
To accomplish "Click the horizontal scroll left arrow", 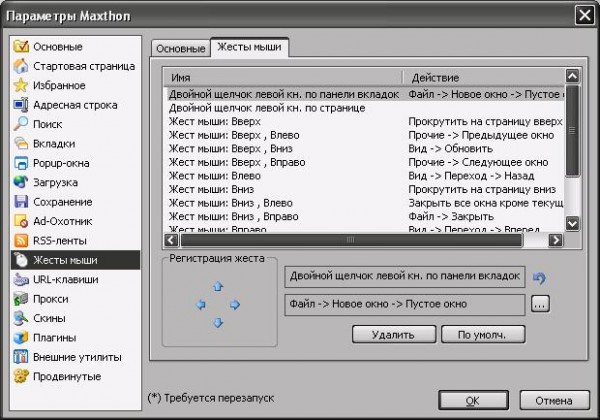I will point(171,240).
